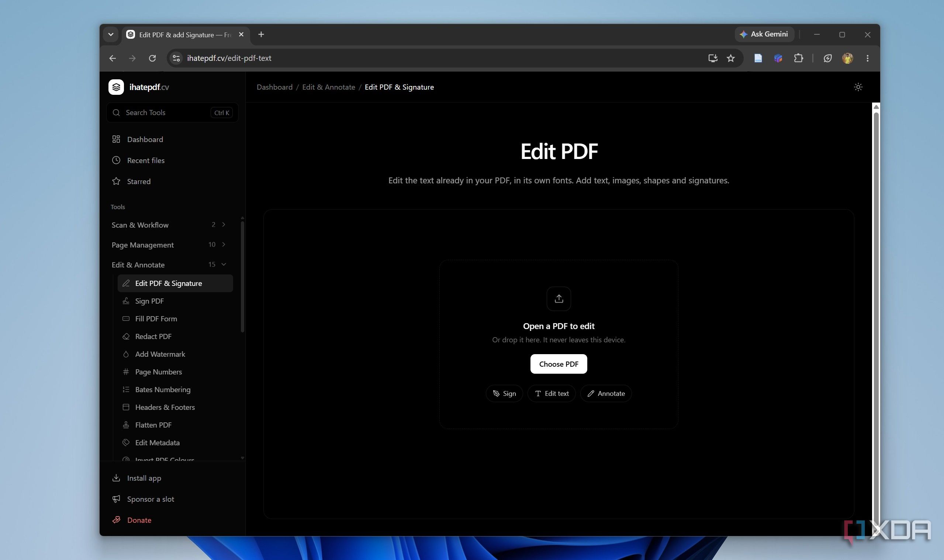This screenshot has width=944, height=560.
Task: Open the Edit Metadata tool
Action: coord(175,443)
